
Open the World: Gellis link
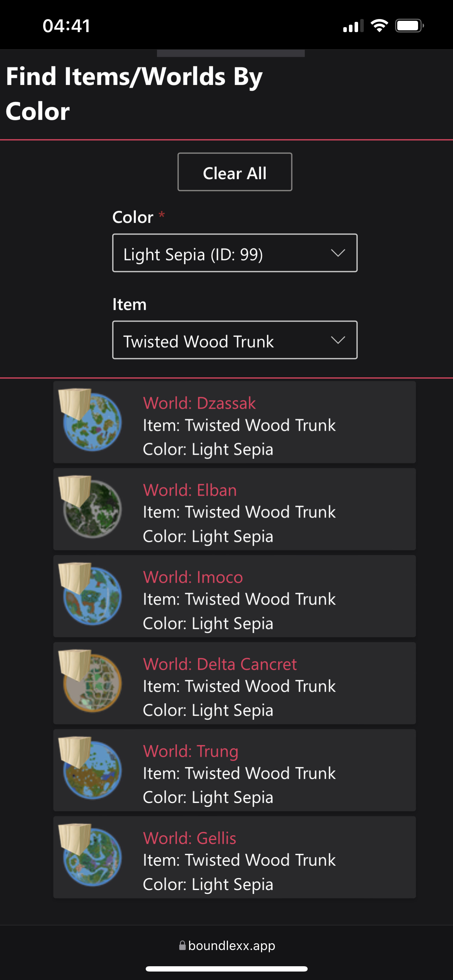(189, 838)
